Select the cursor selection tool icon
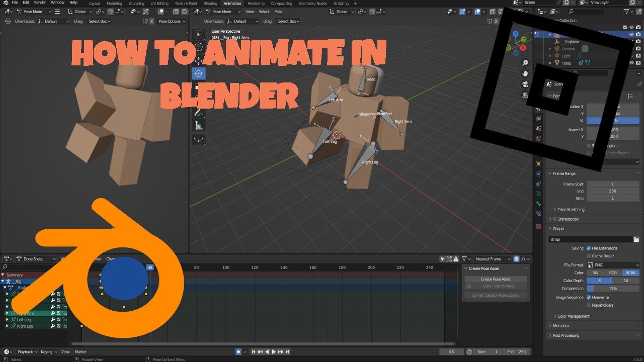 point(198,35)
